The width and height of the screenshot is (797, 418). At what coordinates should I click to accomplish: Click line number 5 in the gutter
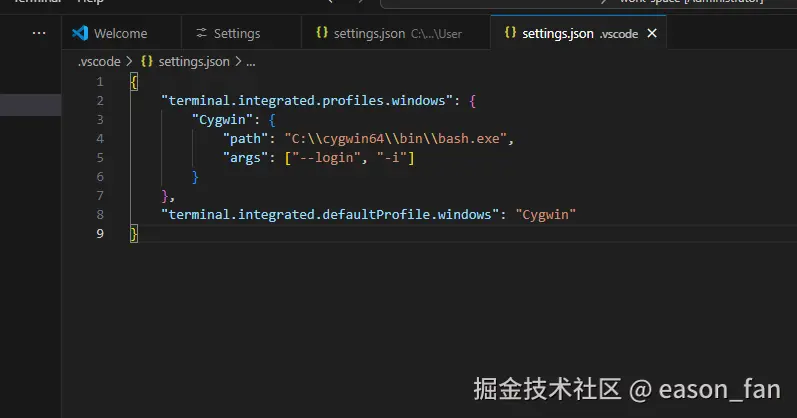pyautogui.click(x=100, y=158)
